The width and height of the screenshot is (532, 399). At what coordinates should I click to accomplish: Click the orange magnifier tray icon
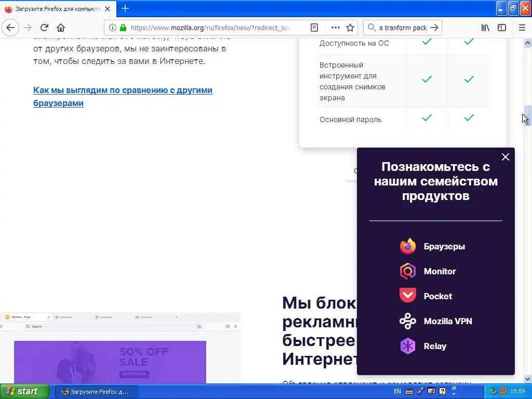click(503, 392)
